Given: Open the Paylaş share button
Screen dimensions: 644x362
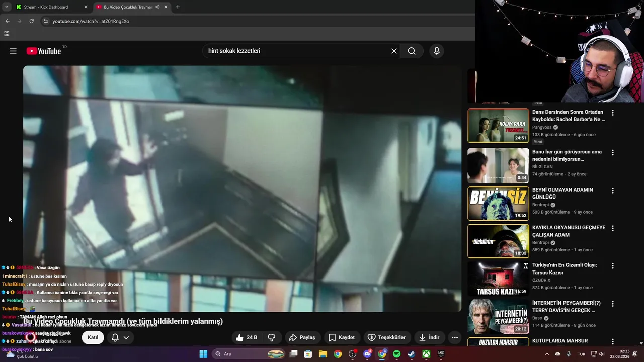Looking at the screenshot, I should click(302, 337).
